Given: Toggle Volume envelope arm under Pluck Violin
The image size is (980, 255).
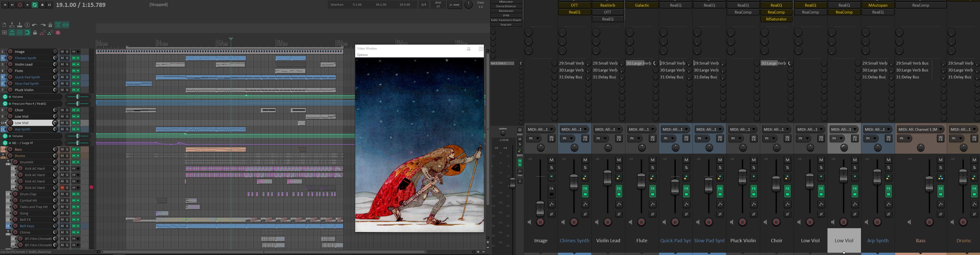Looking at the screenshot, I should pyautogui.click(x=5, y=97).
